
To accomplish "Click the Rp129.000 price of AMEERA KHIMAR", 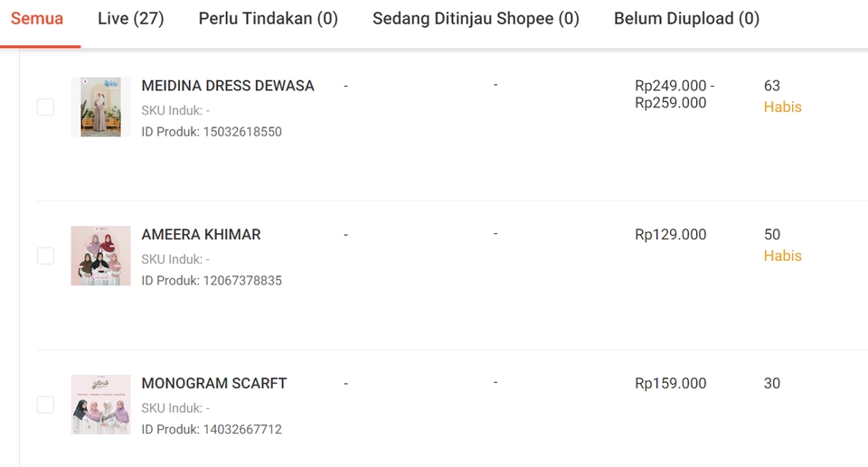I will tap(671, 235).
